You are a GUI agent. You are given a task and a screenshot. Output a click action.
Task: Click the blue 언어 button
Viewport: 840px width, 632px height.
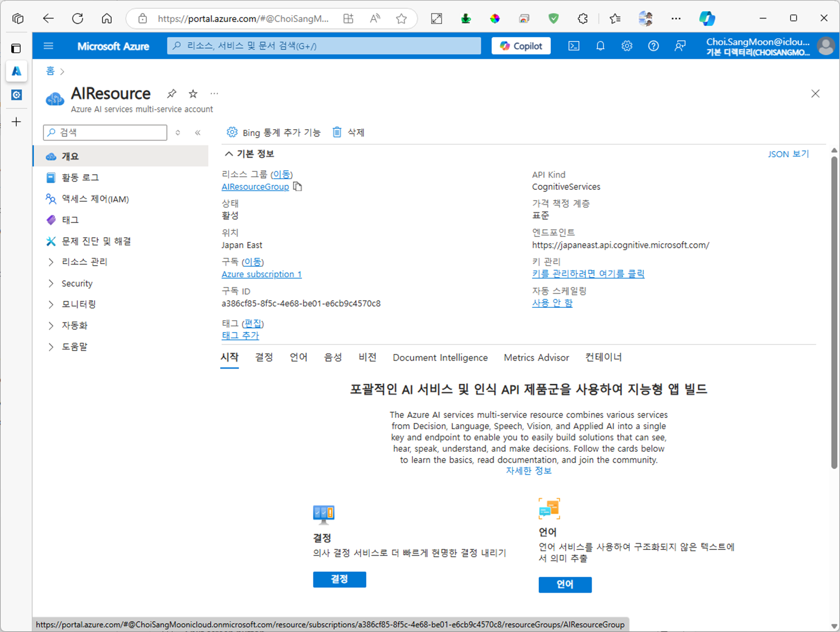(565, 584)
